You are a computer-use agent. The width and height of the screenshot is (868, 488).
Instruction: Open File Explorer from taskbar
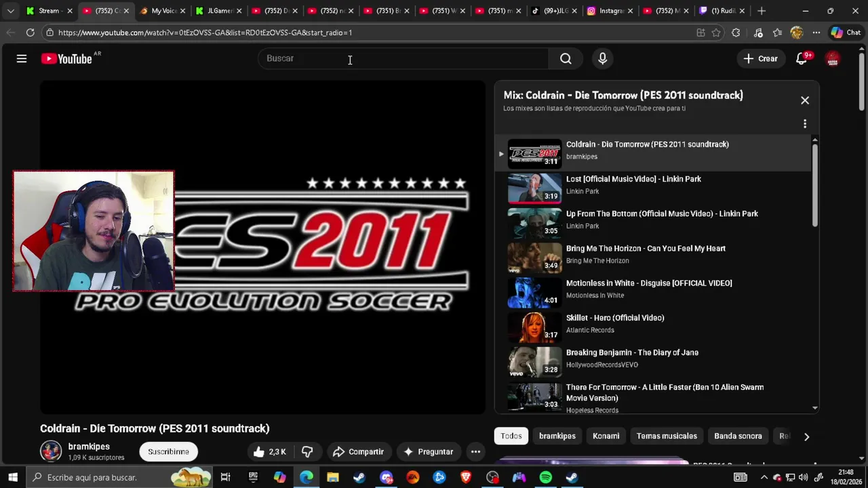333,477
